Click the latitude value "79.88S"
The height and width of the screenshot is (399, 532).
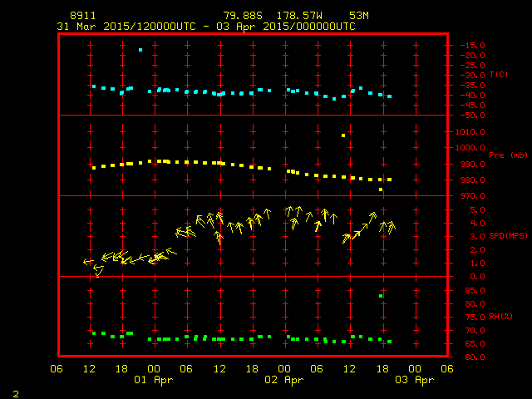(243, 16)
